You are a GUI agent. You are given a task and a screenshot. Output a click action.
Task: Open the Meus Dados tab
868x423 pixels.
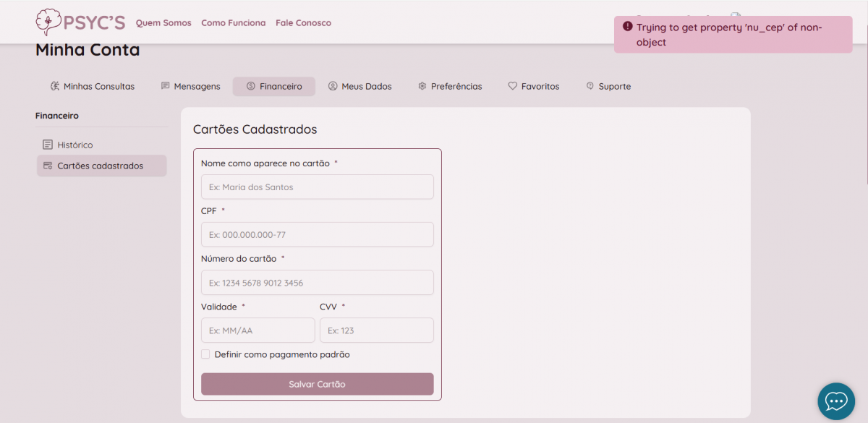pos(359,86)
